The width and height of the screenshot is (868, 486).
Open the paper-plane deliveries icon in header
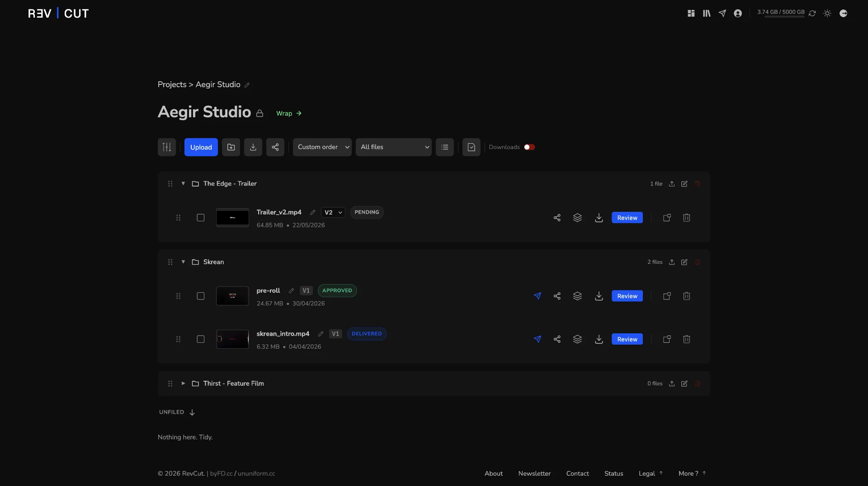click(x=722, y=14)
